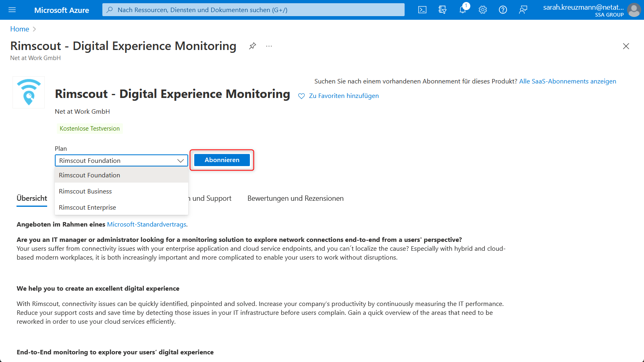Click the Abonnieren button
This screenshot has width=644, height=362.
coord(222,160)
